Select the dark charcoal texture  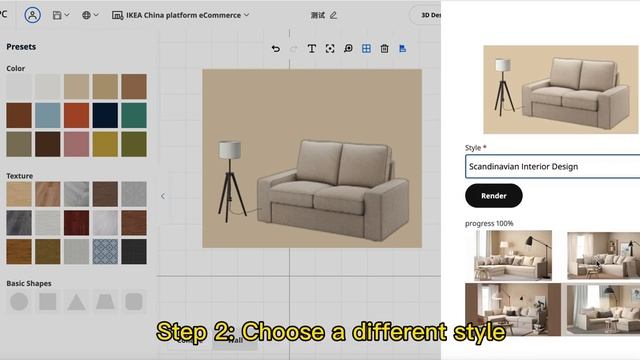(134, 251)
